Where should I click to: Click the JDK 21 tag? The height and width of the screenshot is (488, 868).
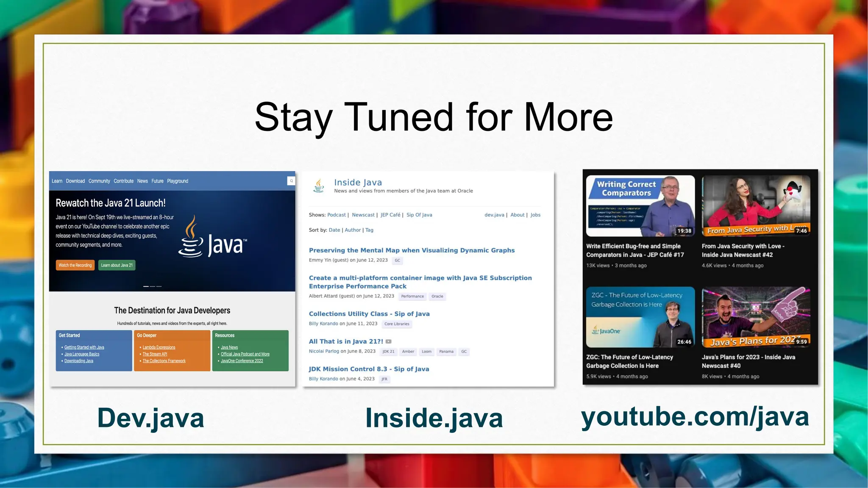[x=388, y=352]
